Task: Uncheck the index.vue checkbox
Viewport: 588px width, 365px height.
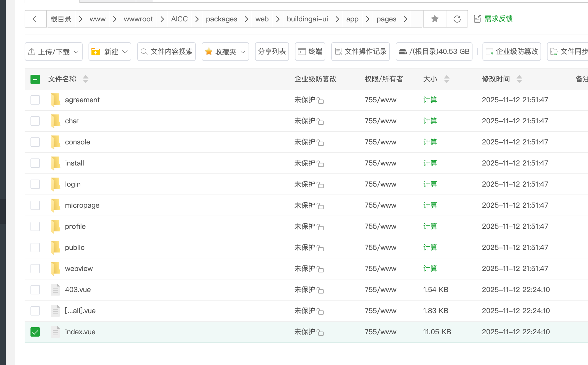Action: [x=35, y=332]
